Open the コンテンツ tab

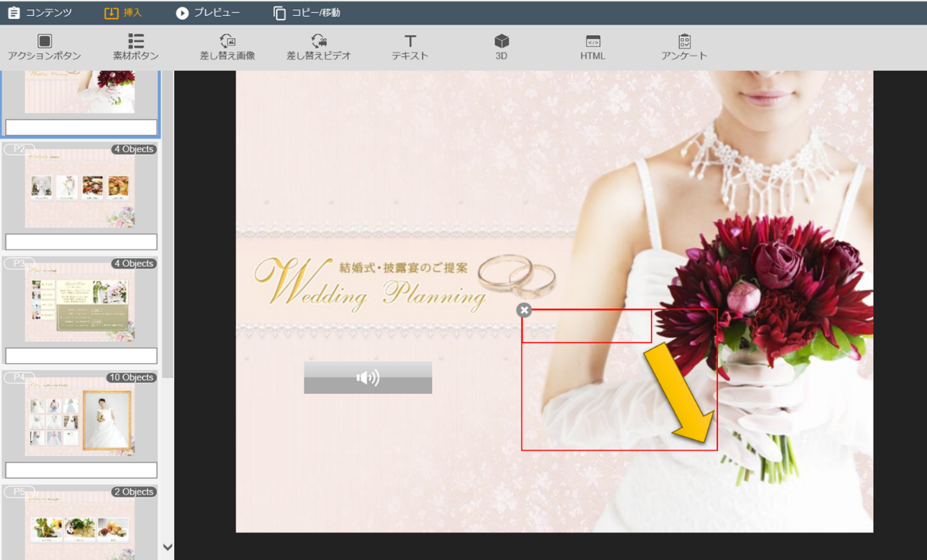pos(40,13)
